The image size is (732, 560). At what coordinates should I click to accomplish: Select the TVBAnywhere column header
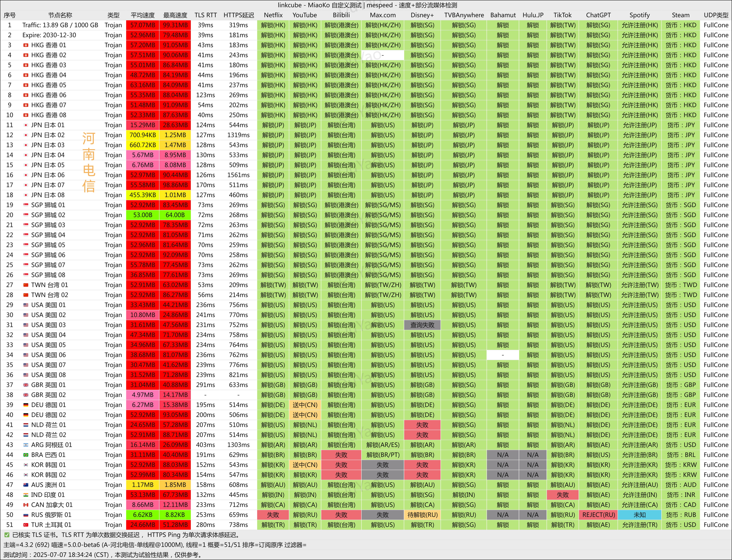click(x=464, y=15)
